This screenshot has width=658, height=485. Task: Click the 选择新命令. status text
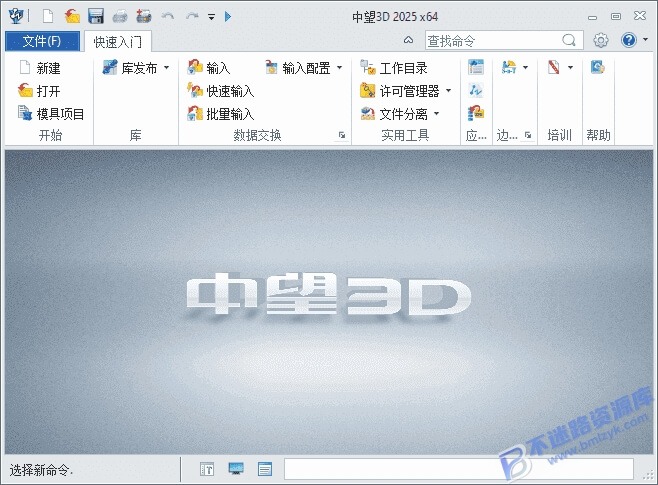42,470
